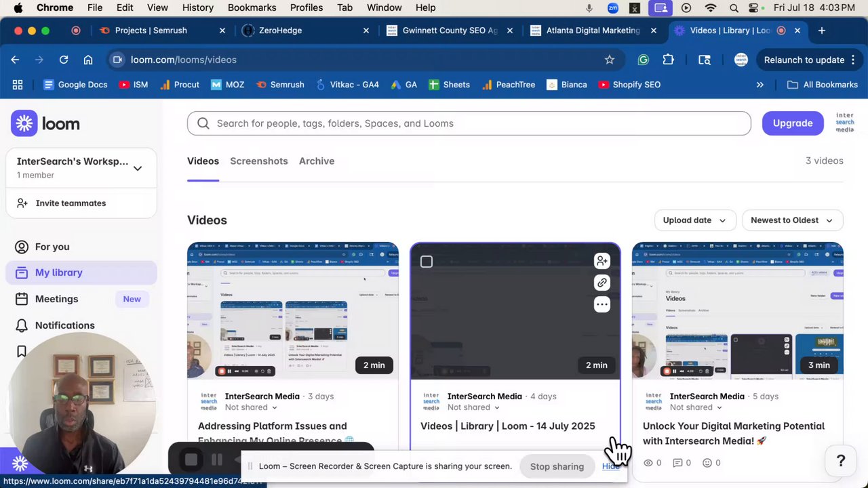868x488 pixels.
Task: Open Notifications in the Loom sidebar
Action: click(81, 325)
